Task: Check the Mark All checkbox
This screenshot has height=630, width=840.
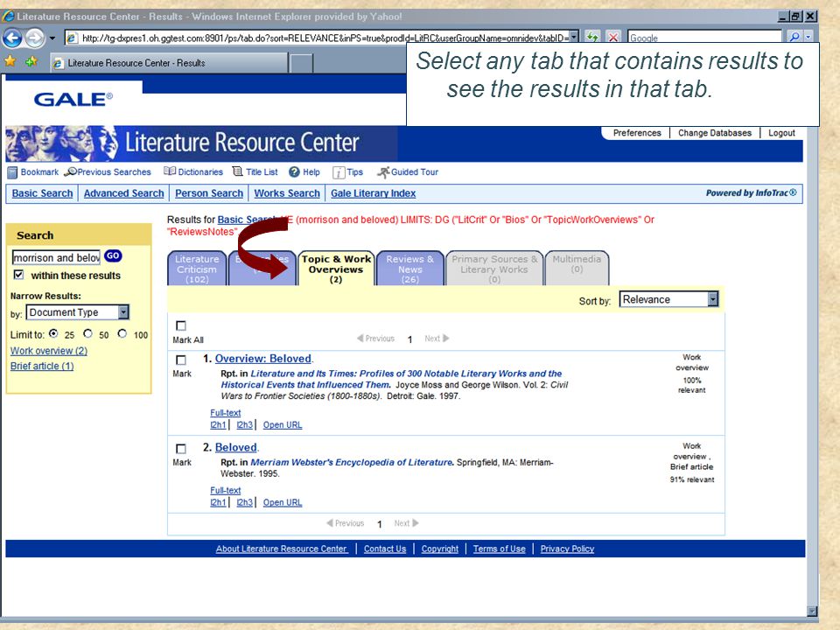Action: coord(181,325)
